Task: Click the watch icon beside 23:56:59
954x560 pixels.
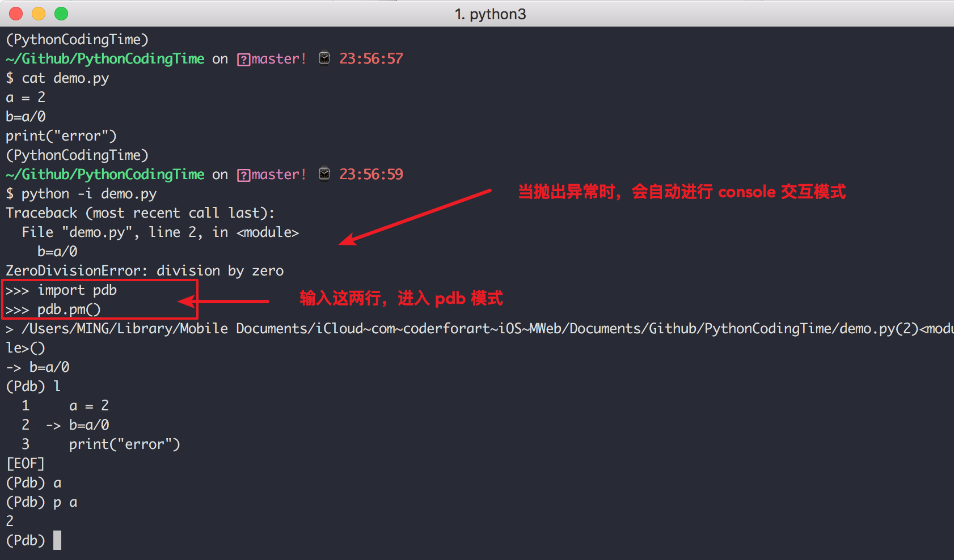Action: tap(324, 174)
